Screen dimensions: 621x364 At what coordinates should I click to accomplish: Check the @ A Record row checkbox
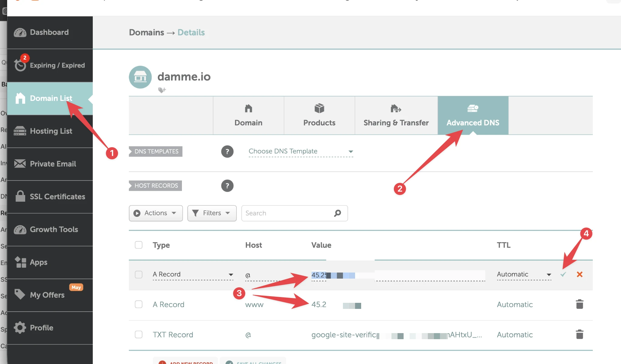click(x=139, y=274)
